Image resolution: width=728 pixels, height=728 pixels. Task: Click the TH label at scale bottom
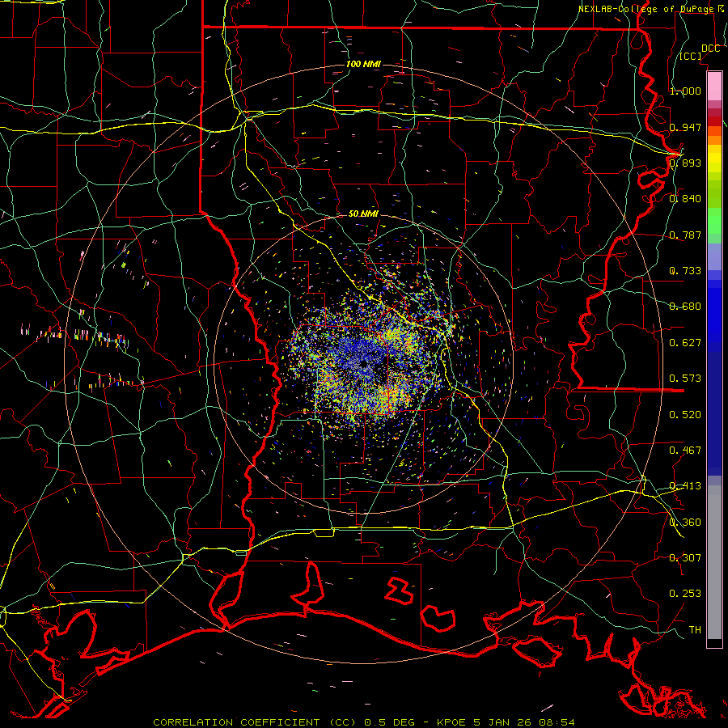(x=695, y=629)
